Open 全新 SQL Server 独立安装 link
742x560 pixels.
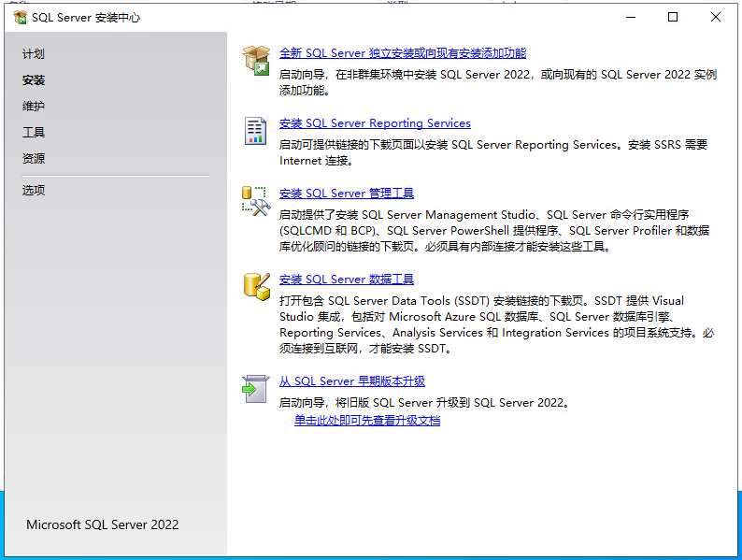403,53
